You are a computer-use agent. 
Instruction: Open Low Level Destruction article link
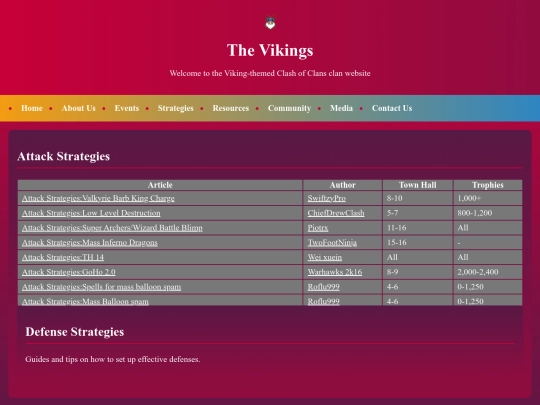coord(91,213)
